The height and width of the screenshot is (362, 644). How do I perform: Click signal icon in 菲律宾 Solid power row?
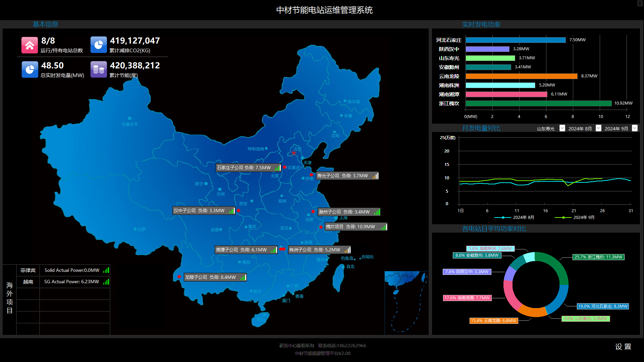pos(106,270)
